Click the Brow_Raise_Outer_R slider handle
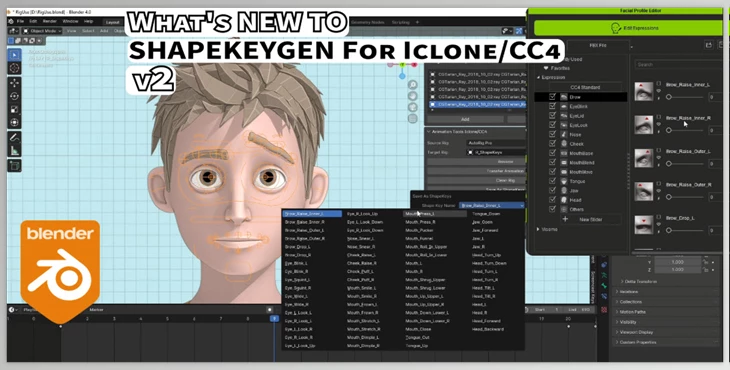Image resolution: width=730 pixels, height=370 pixels. (x=669, y=197)
